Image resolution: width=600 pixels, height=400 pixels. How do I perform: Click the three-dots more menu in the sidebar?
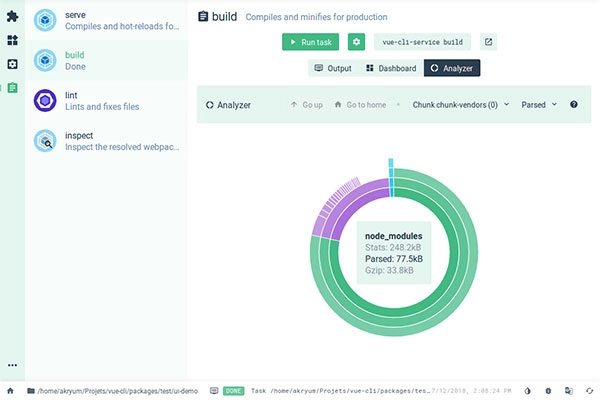(12, 365)
